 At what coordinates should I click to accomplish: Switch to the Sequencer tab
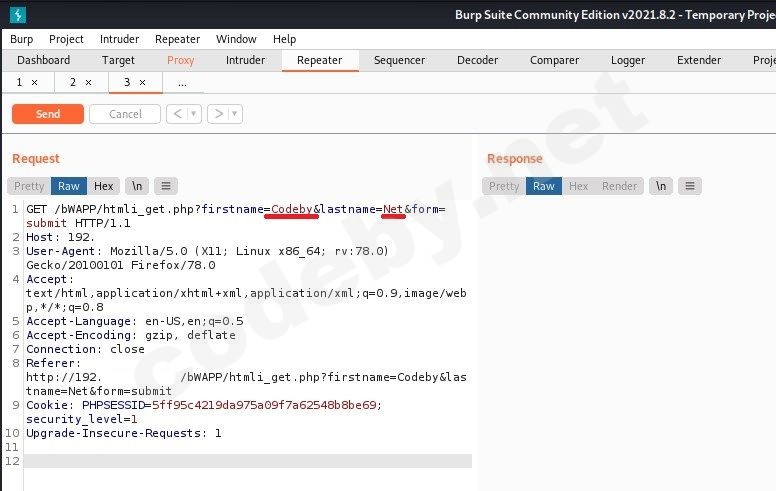pyautogui.click(x=399, y=60)
